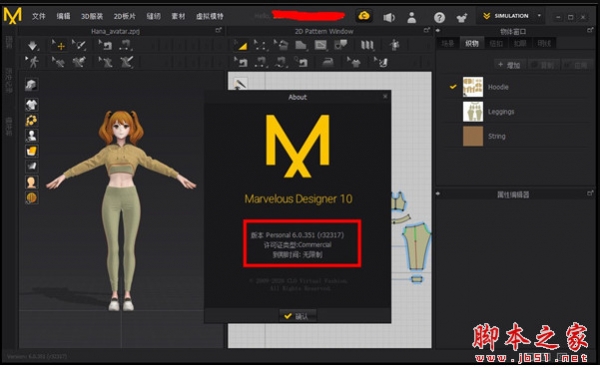Image resolution: width=600 pixels, height=369 pixels.
Task: Choose the Internal Rectangle tool in 2D toolbar
Action: tap(321, 46)
